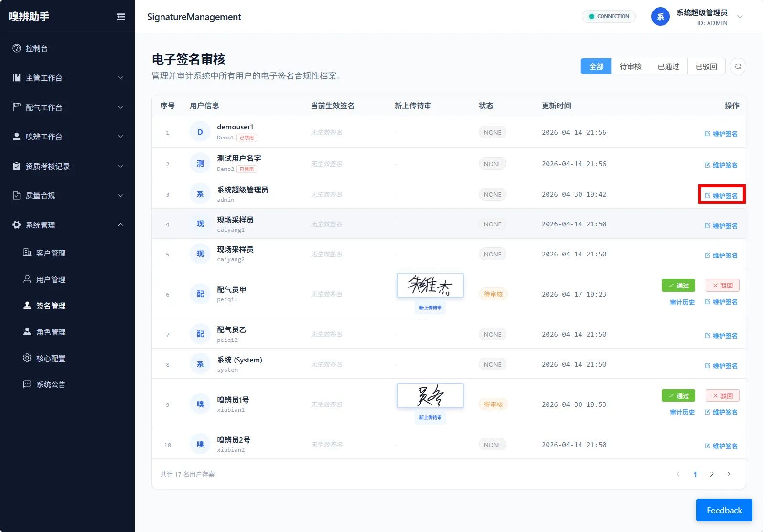Click 维护签名 for demouser1
Viewport: 763px width, 532px height.
point(721,134)
